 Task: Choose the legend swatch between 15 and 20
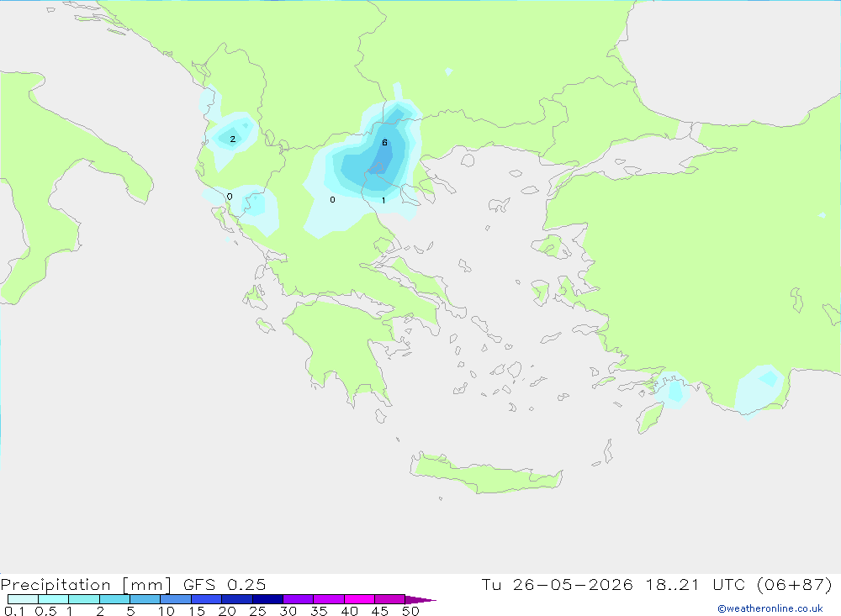coord(207,599)
